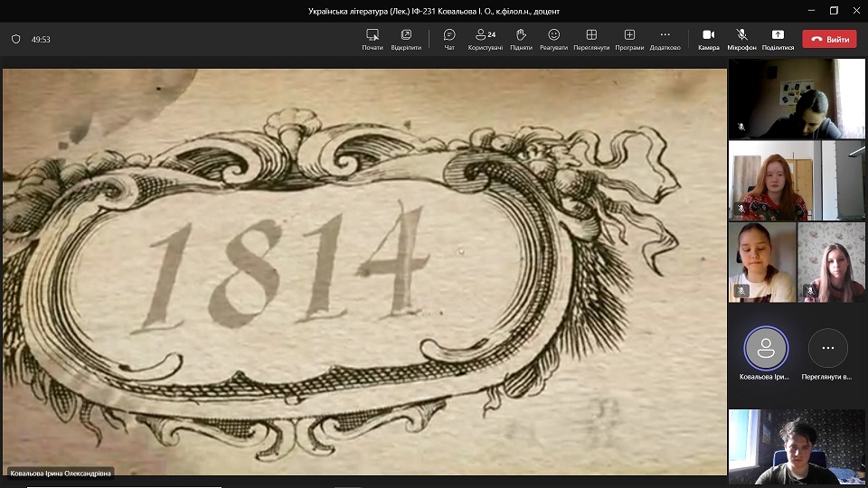The height and width of the screenshot is (488, 868).
Task: Maximize the Teams meeting window
Action: 834,11
